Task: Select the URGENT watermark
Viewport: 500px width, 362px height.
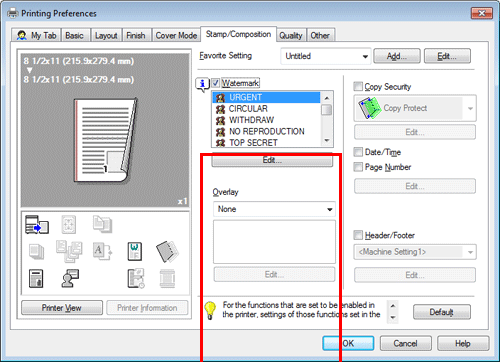Action: tap(266, 97)
